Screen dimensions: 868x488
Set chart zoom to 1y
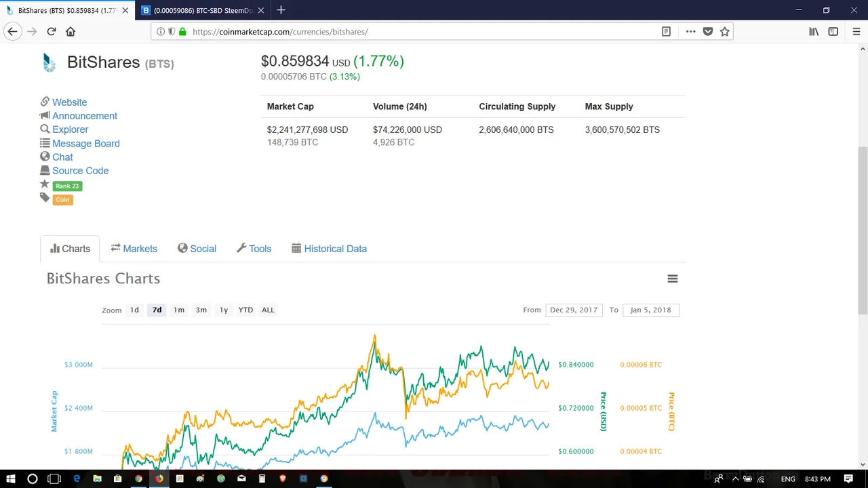click(224, 310)
